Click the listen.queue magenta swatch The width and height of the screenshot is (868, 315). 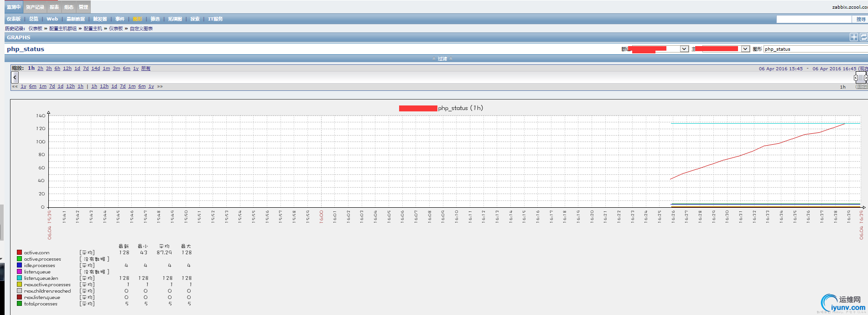(19, 271)
